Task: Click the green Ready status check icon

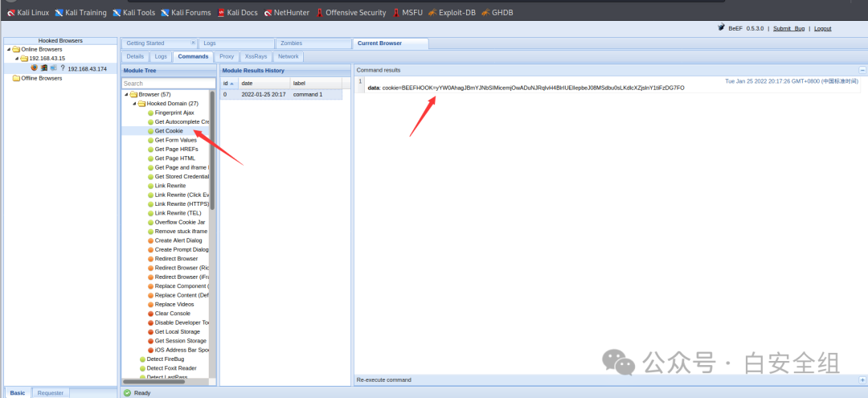Action: point(127,392)
